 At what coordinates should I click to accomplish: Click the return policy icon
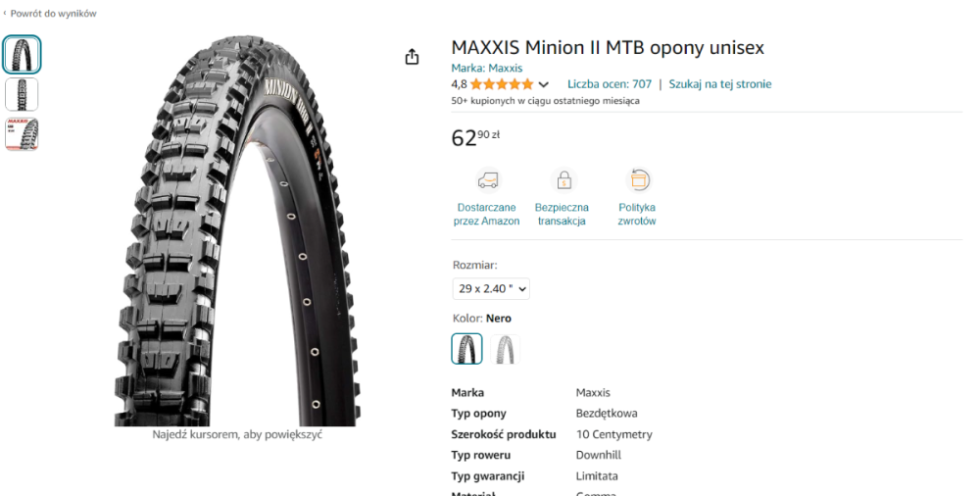tap(638, 180)
